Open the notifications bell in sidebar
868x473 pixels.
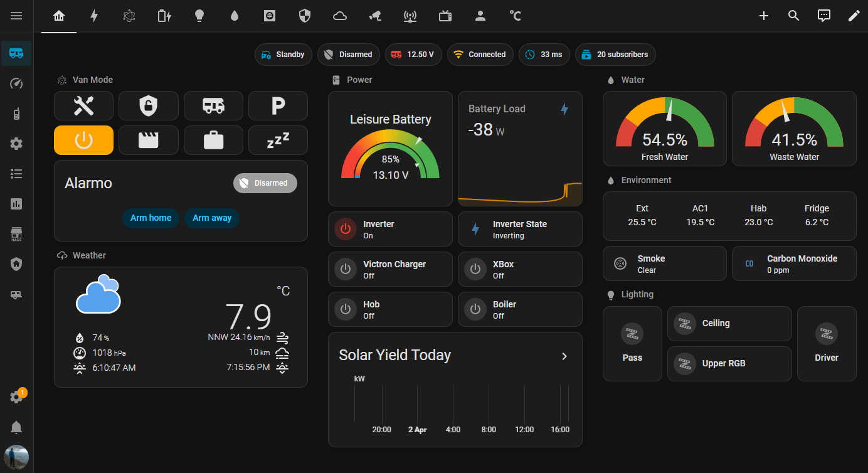[x=16, y=427]
